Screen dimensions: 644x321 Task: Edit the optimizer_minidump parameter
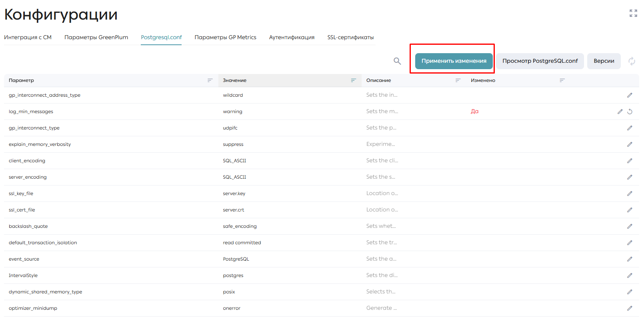pyautogui.click(x=630, y=308)
